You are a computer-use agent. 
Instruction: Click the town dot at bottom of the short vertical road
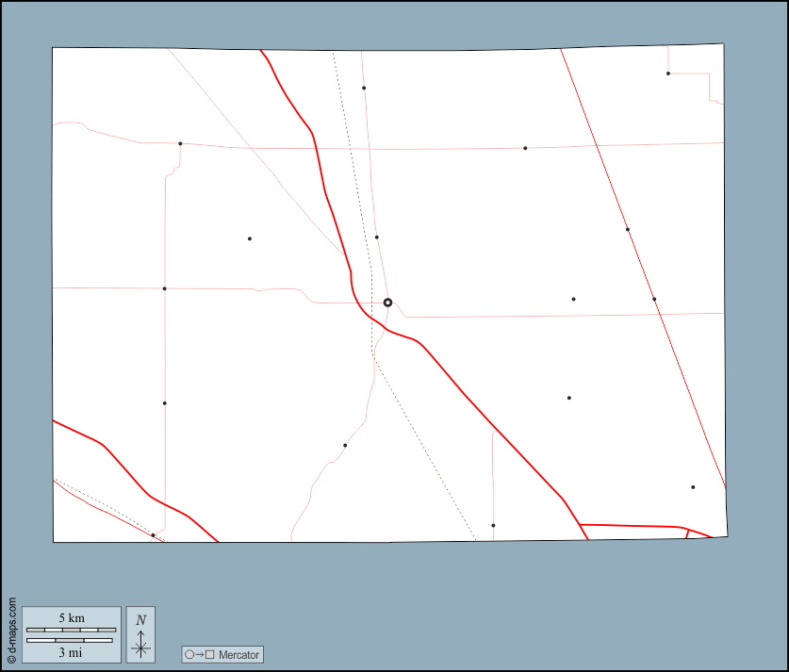click(x=493, y=525)
